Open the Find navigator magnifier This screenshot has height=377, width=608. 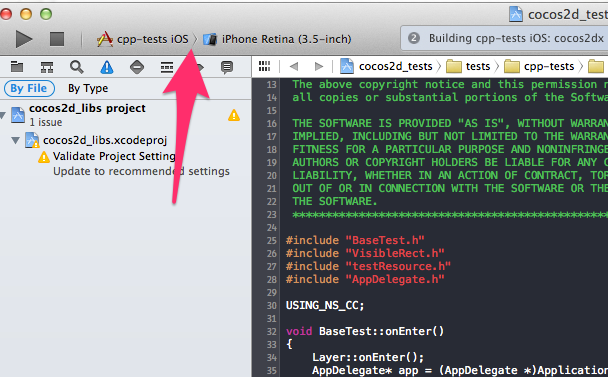(x=76, y=67)
